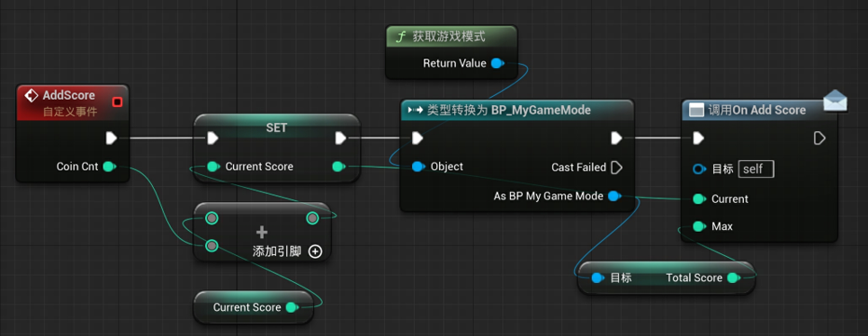This screenshot has height=336, width=868.
Task: Click the add node's top input pin
Action: [210, 218]
